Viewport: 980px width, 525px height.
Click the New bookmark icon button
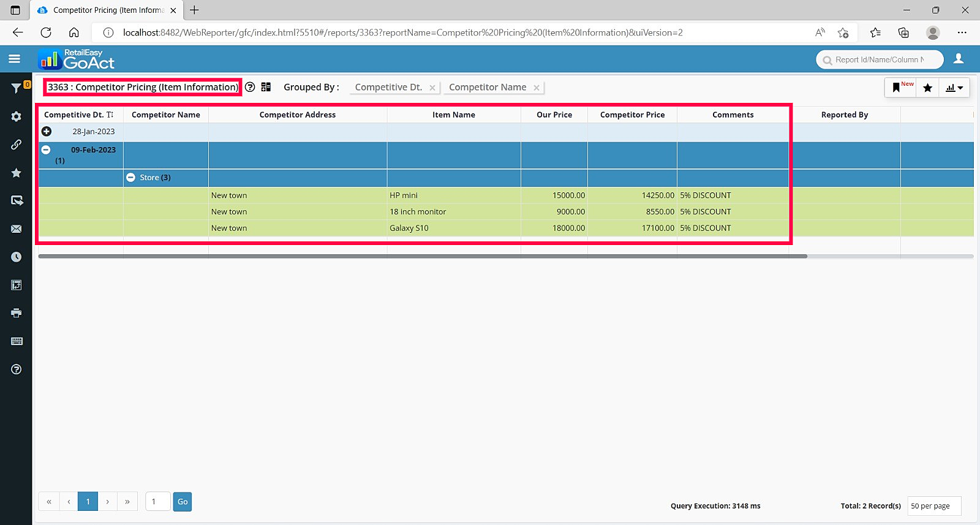point(900,88)
